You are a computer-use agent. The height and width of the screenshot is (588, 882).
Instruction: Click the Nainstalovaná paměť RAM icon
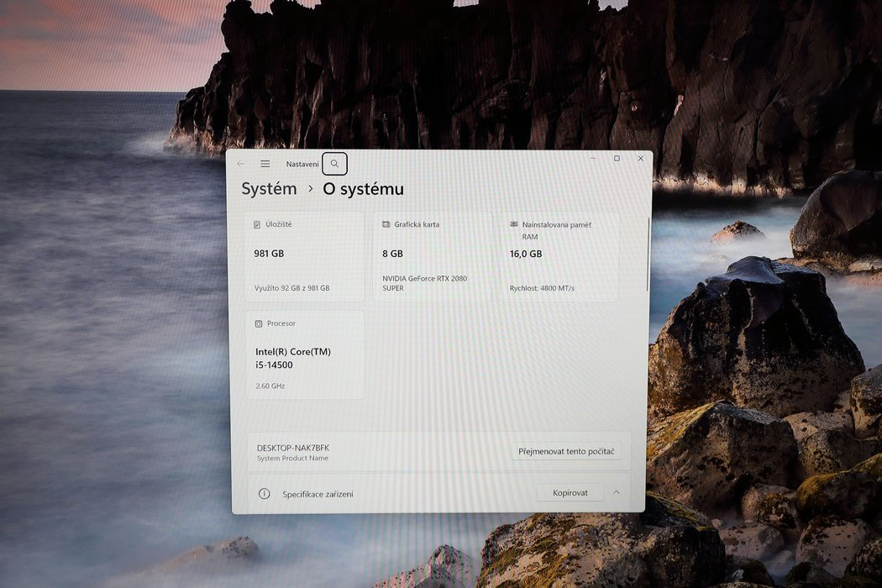513,223
